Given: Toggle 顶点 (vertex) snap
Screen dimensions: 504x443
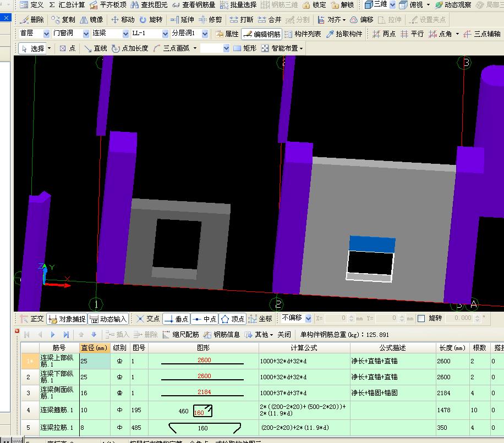Looking at the screenshot, I should [233, 319].
